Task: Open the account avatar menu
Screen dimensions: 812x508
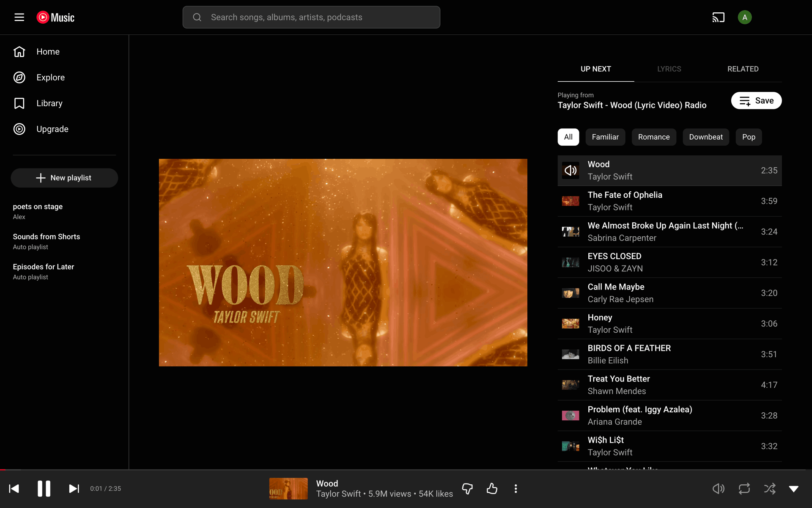Action: click(x=744, y=17)
